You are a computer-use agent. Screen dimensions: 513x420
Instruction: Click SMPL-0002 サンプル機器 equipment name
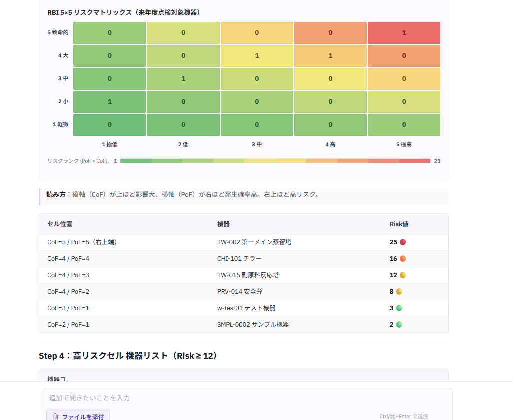coord(253,325)
